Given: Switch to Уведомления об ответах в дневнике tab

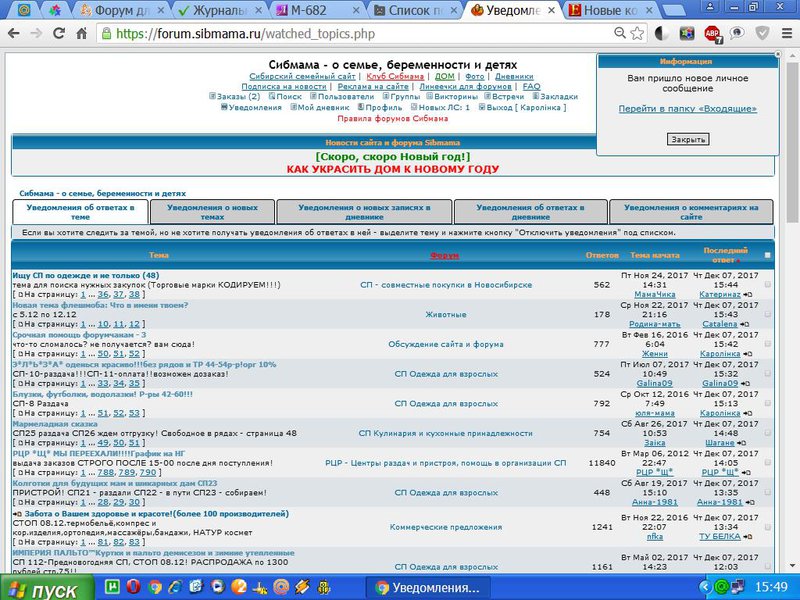Looking at the screenshot, I should coord(531,212).
